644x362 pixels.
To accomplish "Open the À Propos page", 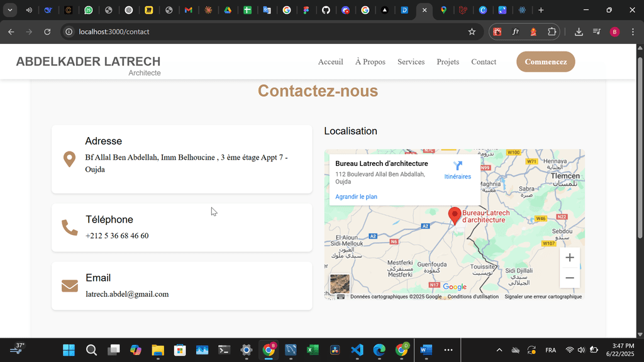I will tap(370, 62).
